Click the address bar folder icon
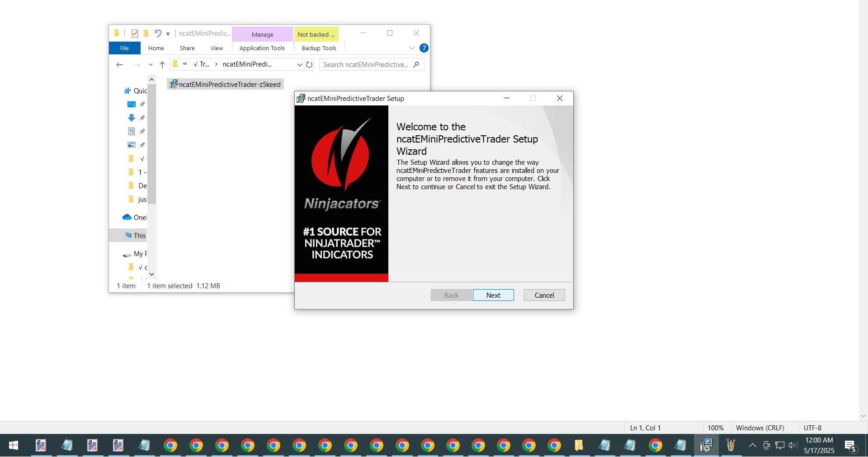 click(x=175, y=64)
